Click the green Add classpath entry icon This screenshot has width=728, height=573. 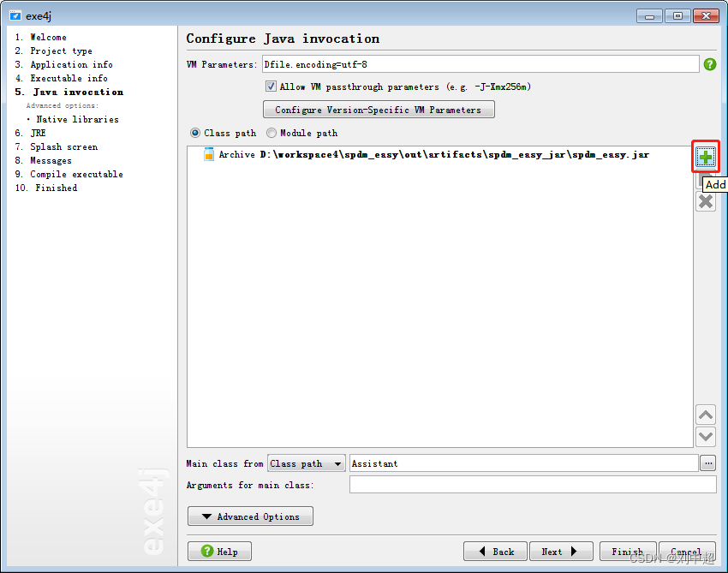point(705,157)
